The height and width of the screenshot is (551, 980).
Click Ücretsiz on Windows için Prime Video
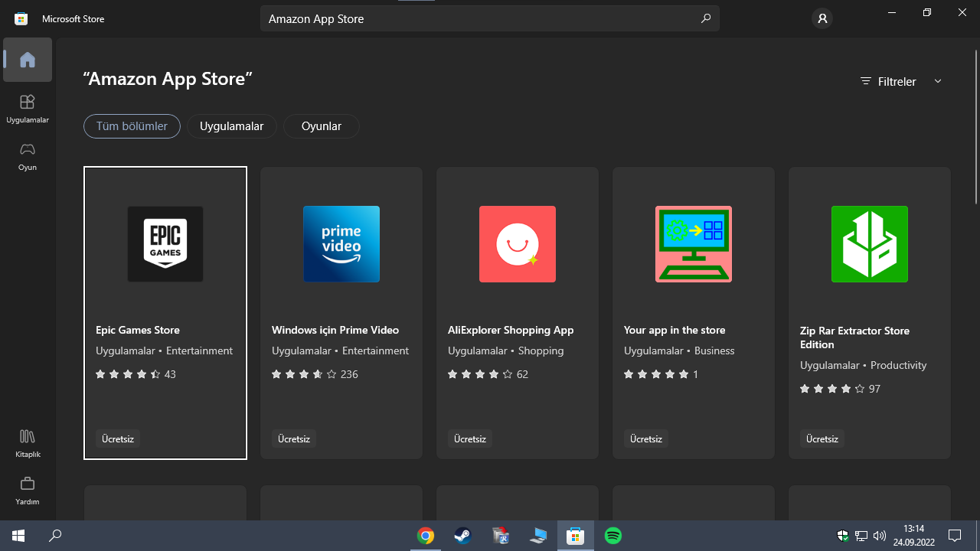click(x=294, y=439)
